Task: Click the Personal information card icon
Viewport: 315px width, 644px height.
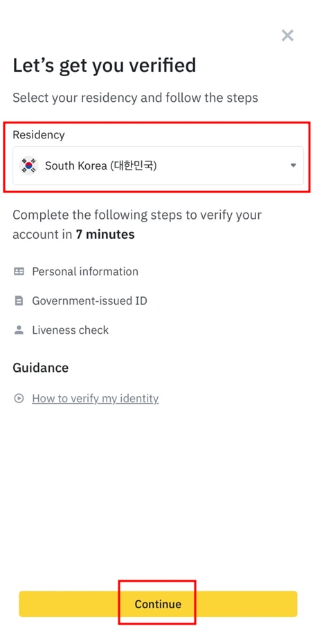Action: 19,271
